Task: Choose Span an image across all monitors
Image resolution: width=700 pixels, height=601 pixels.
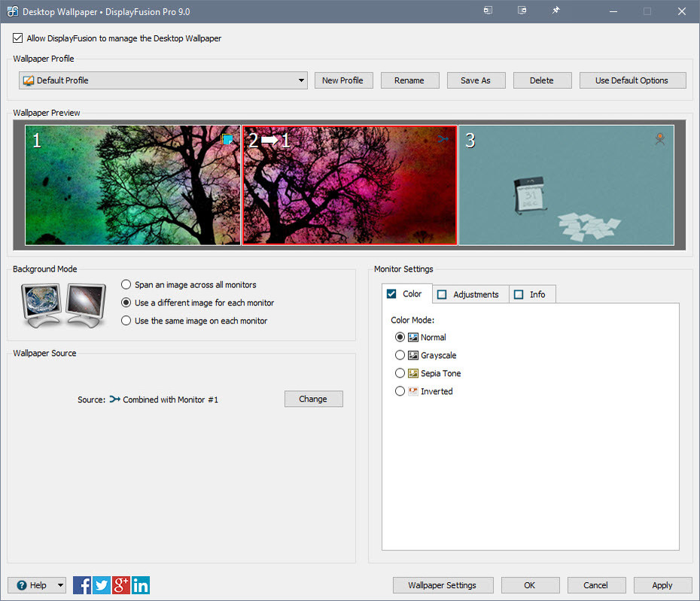Action: 126,284
